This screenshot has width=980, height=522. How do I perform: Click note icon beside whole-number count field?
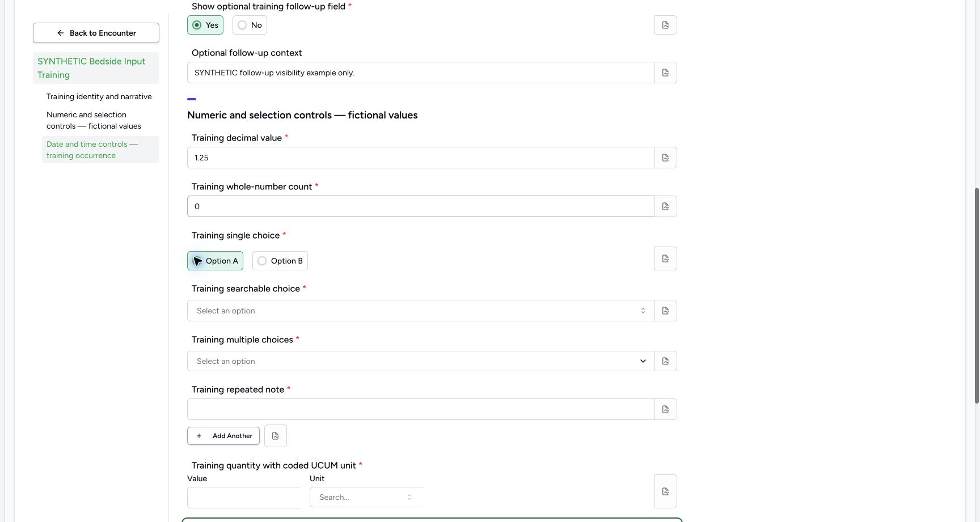665,206
